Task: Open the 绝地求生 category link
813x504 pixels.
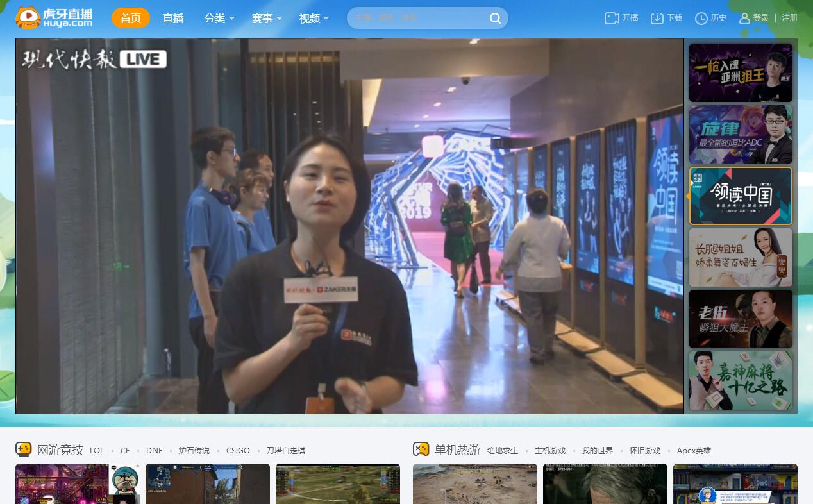Action: click(503, 451)
